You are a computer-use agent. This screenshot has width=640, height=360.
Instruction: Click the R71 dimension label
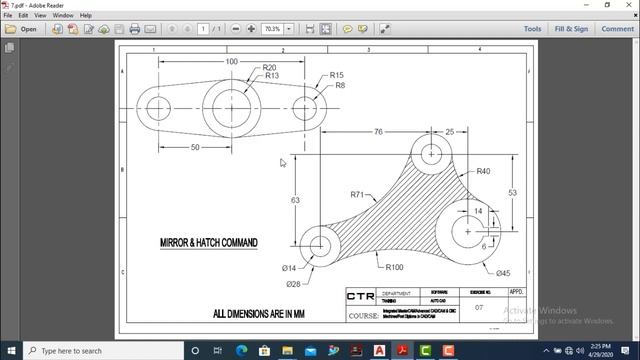[357, 195]
